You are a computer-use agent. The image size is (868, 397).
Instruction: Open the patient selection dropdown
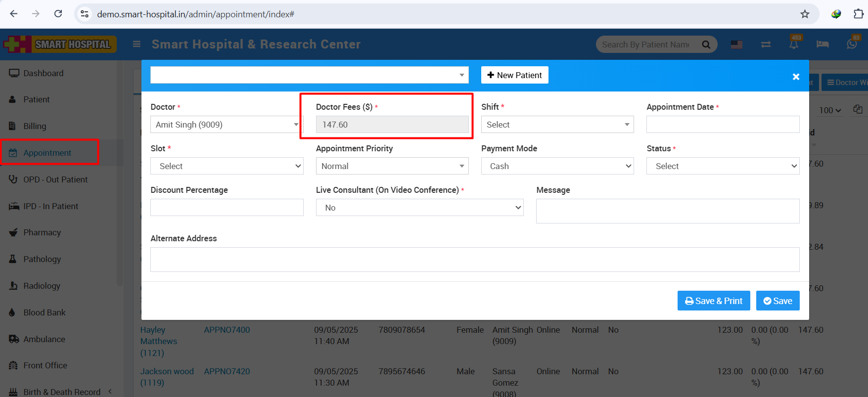(x=310, y=75)
